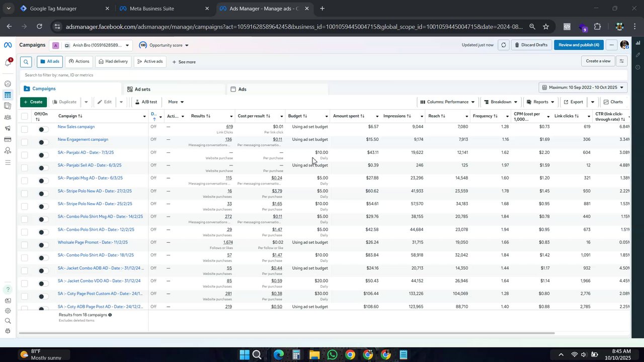Open File Explorer from the taskbar

[314, 355]
